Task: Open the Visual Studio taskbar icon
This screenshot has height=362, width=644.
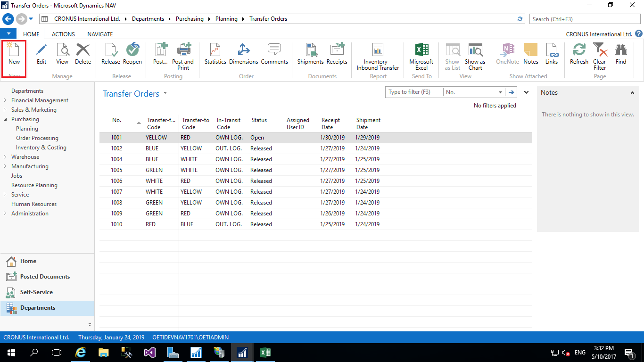Action: (x=150, y=353)
